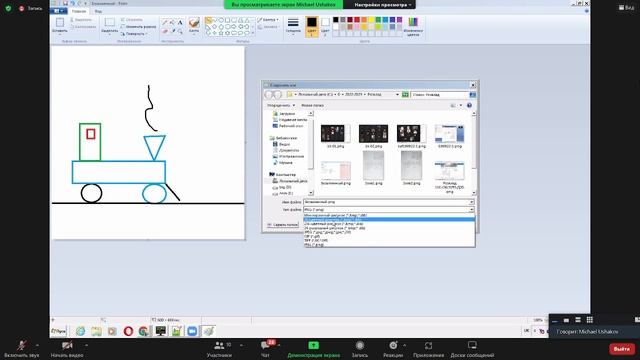Image resolution: width=640 pixels, height=360 pixels.
Task: Select the Безымянный.png thumbnail
Action: pyautogui.click(x=336, y=173)
